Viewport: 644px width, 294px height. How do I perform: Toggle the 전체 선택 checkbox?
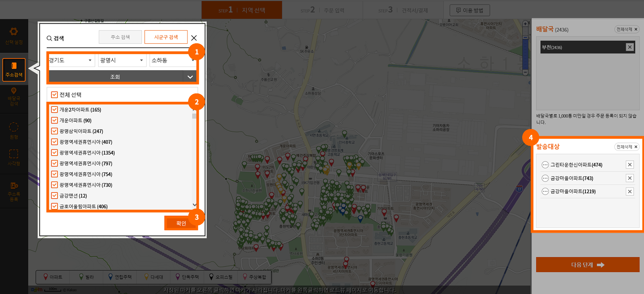pyautogui.click(x=55, y=95)
